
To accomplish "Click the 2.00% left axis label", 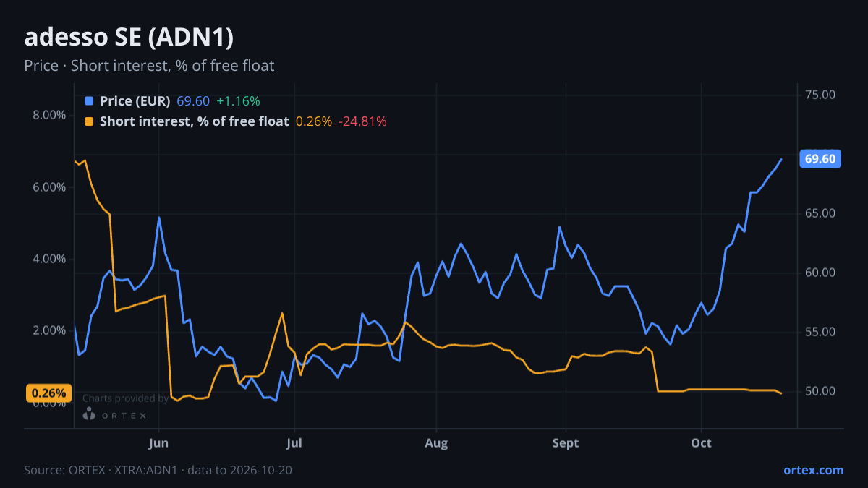I will (x=50, y=330).
